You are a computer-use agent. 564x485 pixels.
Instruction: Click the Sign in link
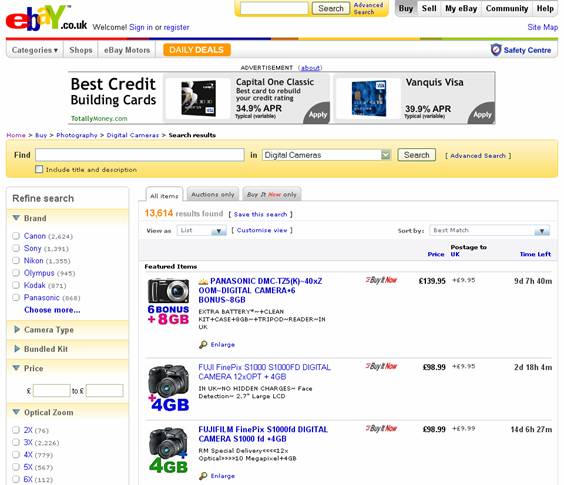tap(141, 27)
